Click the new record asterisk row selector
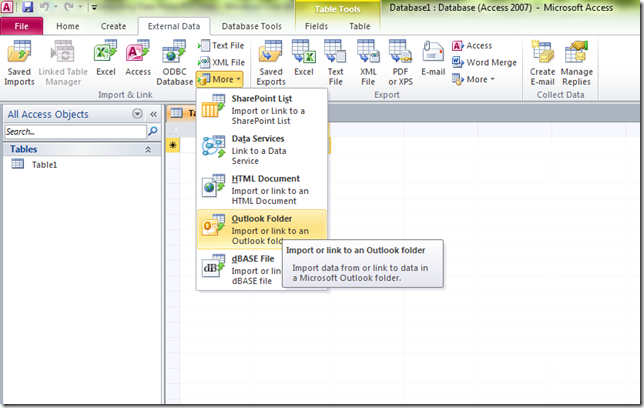 [x=172, y=145]
